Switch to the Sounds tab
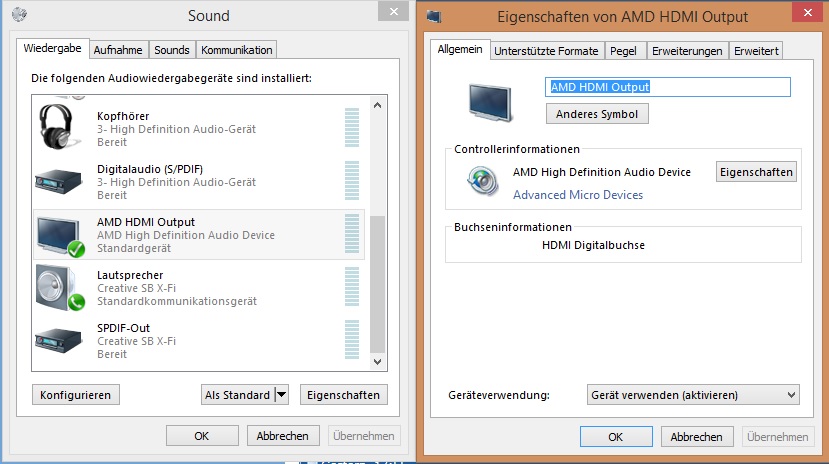The width and height of the screenshot is (829, 464). pyautogui.click(x=172, y=50)
